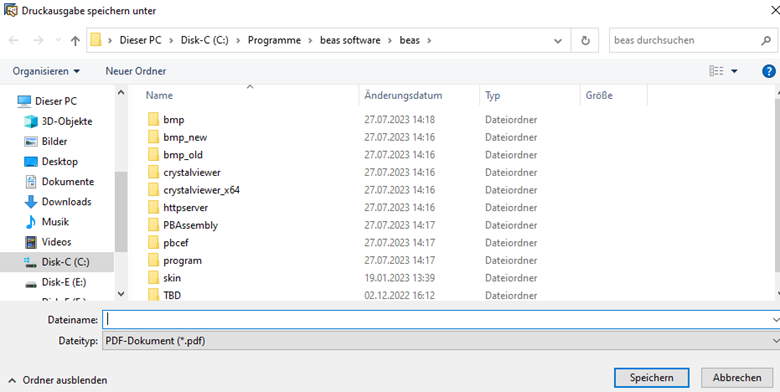Viewport: 780px width, 392px height.
Task: Click the up arrow of sidebar scrollbar
Action: (x=121, y=92)
